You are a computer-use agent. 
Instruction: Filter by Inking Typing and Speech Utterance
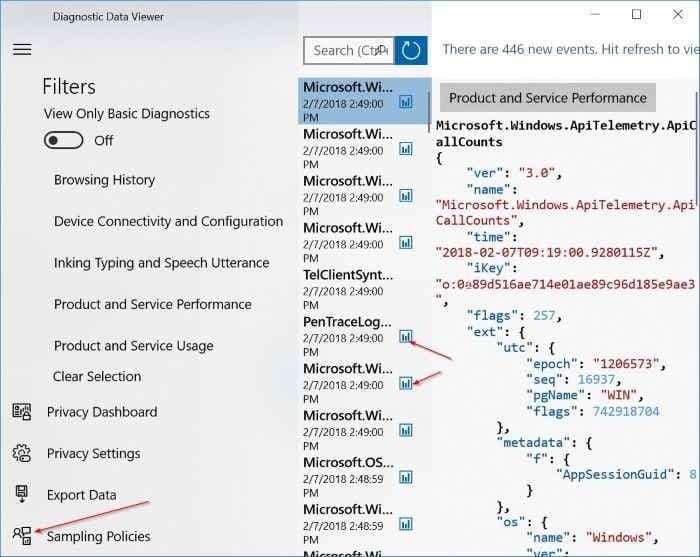pyautogui.click(x=161, y=263)
